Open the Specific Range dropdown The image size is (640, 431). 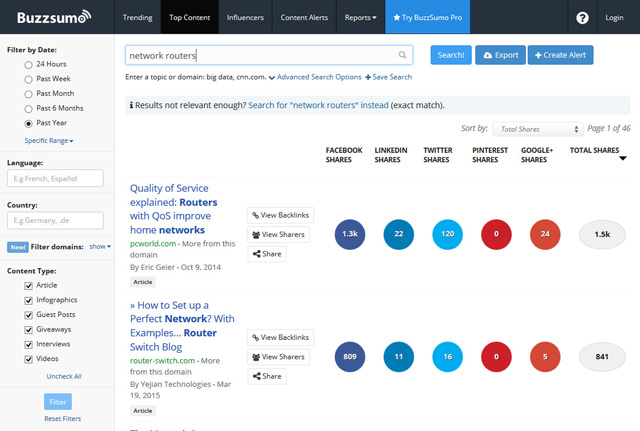pos(49,140)
